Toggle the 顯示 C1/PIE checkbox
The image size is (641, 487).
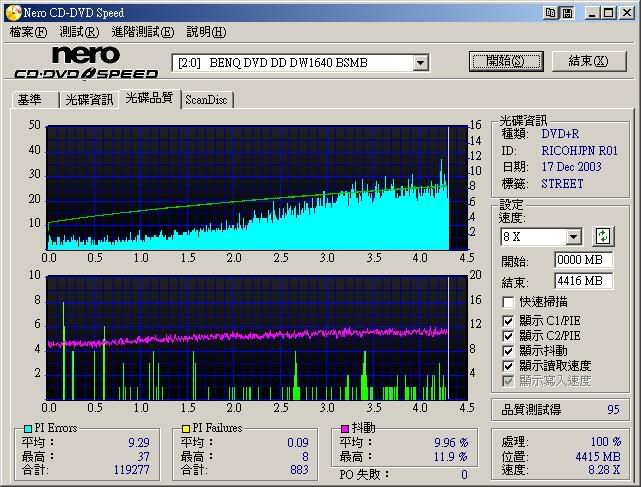pyautogui.click(x=508, y=321)
